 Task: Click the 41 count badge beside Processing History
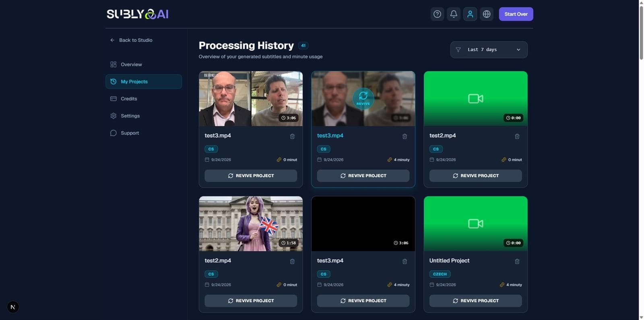(303, 45)
